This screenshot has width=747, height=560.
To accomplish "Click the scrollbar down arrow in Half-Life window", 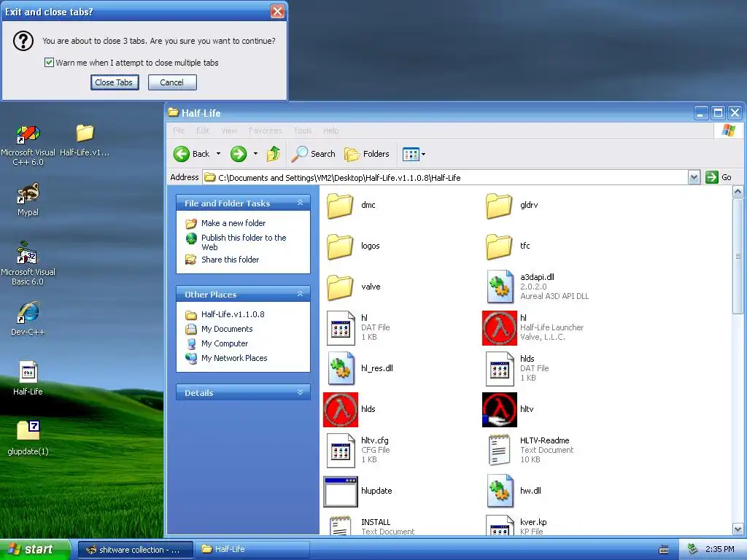I will tap(738, 529).
